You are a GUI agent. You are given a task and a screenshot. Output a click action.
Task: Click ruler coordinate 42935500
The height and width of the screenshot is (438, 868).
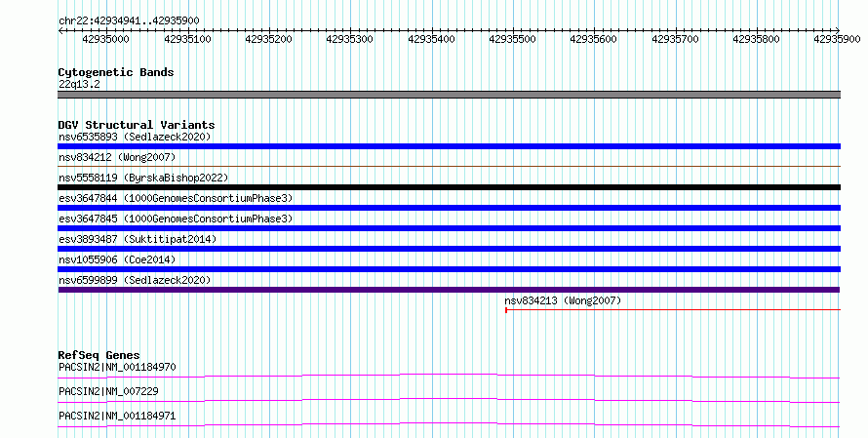click(x=512, y=39)
